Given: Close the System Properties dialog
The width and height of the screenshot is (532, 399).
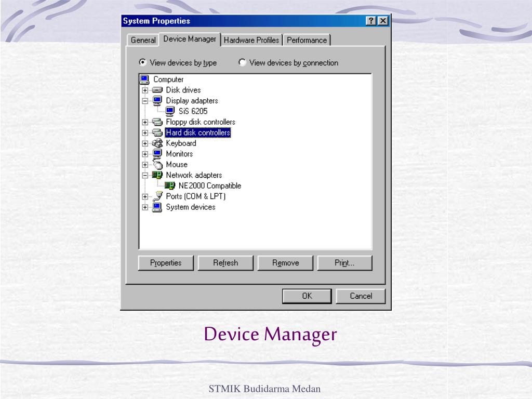Looking at the screenshot, I should click(383, 21).
